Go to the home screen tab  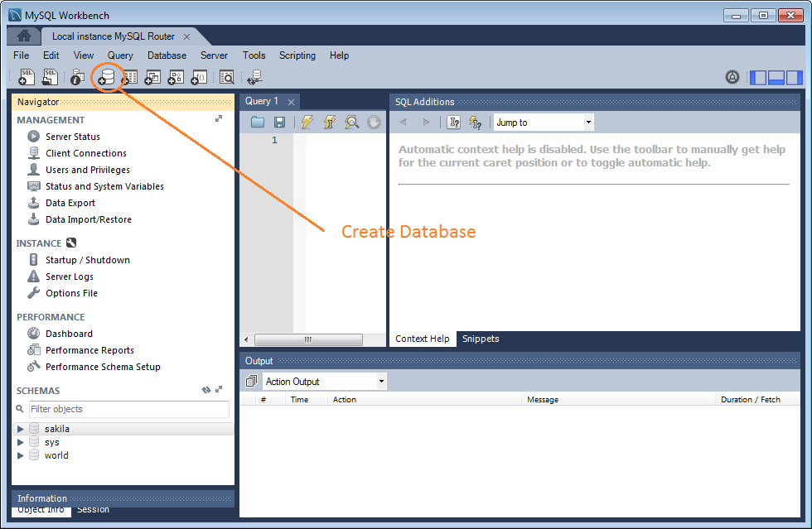(24, 36)
